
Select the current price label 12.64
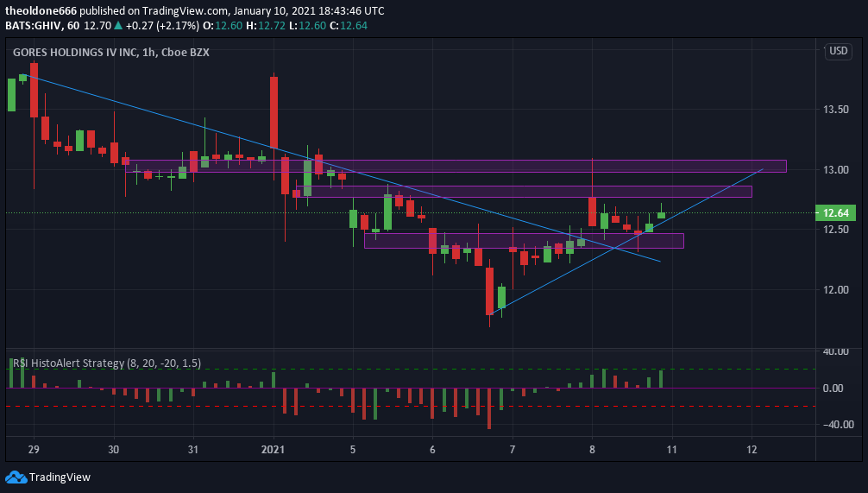pyautogui.click(x=835, y=212)
